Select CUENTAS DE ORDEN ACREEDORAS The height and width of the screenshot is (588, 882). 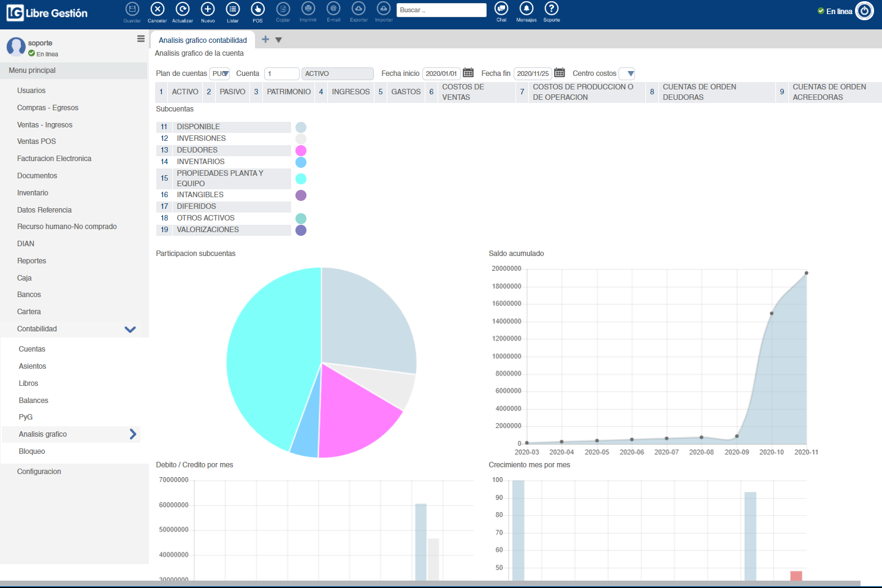(836, 92)
